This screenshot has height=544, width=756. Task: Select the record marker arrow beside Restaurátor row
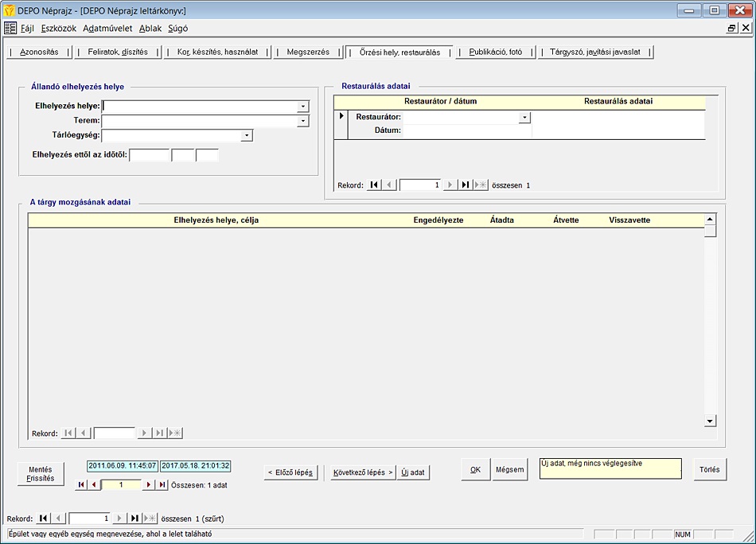point(341,116)
